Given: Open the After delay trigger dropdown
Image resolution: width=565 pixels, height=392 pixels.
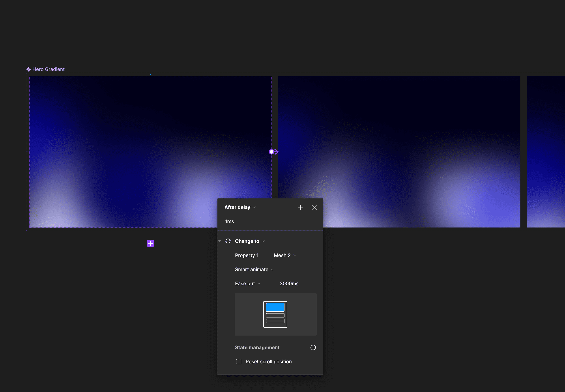Looking at the screenshot, I should click(x=240, y=207).
